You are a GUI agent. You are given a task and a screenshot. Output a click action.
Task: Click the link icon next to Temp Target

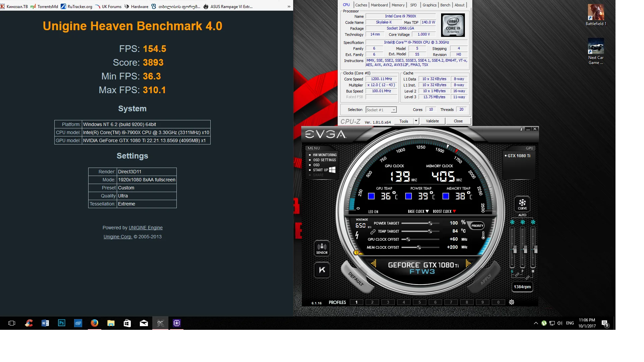click(373, 232)
